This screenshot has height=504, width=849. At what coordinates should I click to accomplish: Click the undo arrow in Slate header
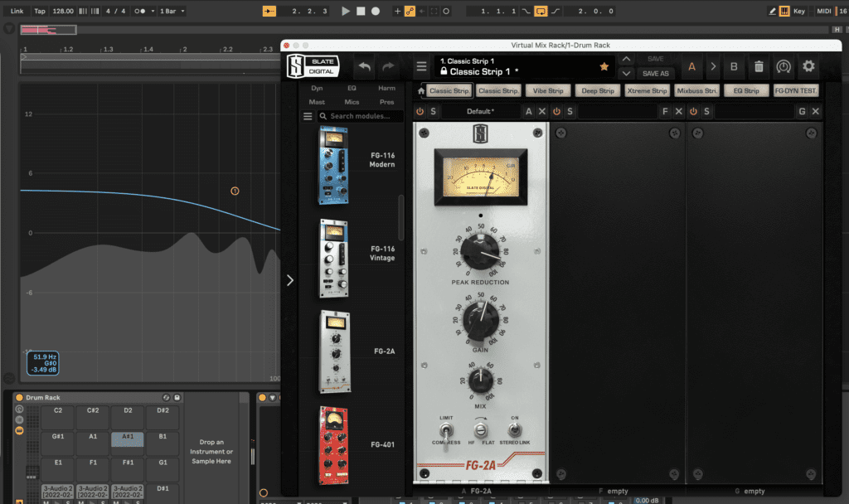tap(364, 66)
